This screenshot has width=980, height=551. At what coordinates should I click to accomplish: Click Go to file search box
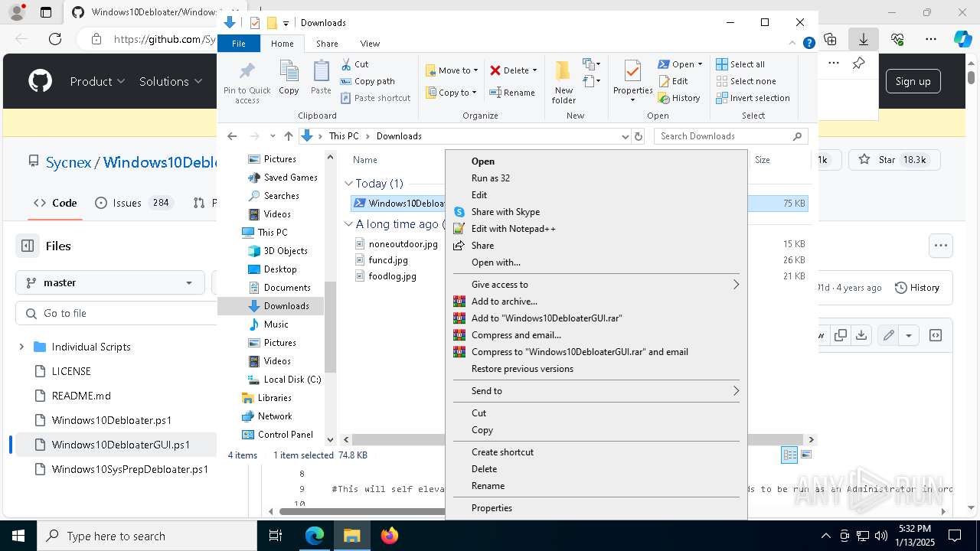[116, 313]
